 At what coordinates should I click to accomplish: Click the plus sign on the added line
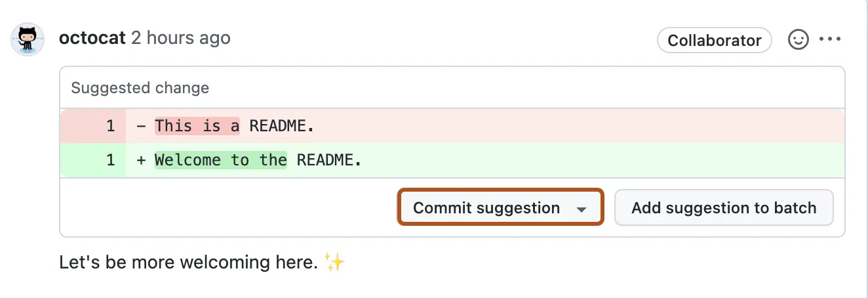[142, 160]
